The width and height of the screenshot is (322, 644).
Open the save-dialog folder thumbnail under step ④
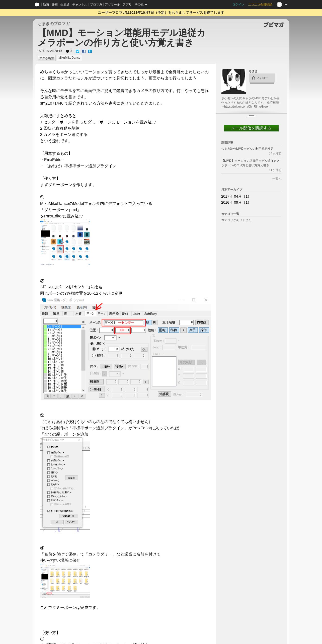(x=65, y=581)
